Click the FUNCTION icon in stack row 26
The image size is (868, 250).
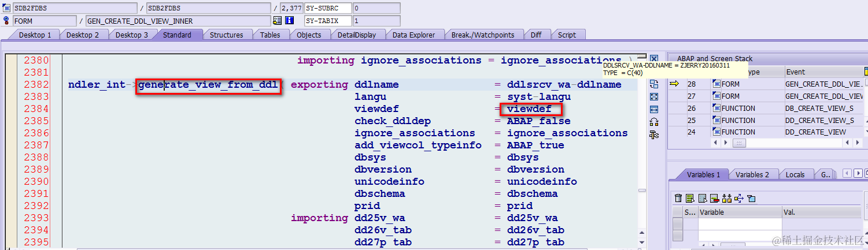[x=716, y=108]
